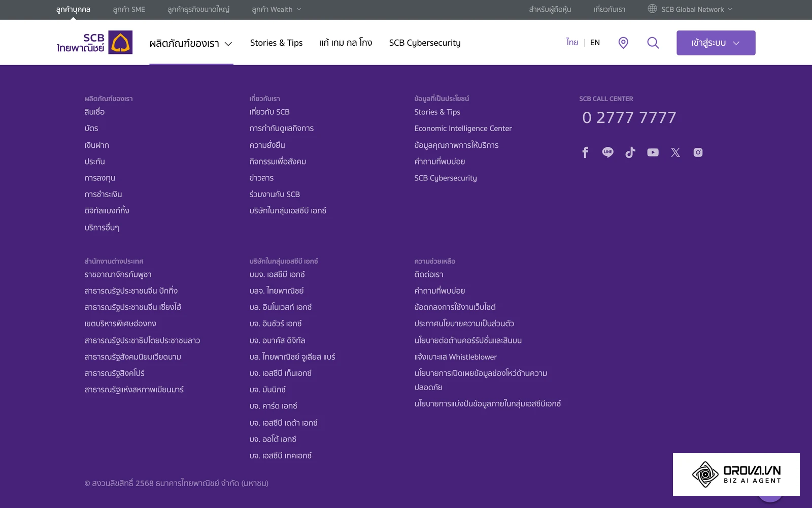The image size is (812, 508).
Task: Open บจ. อินชัวร์ เอกซ์ link
Action: [276, 324]
